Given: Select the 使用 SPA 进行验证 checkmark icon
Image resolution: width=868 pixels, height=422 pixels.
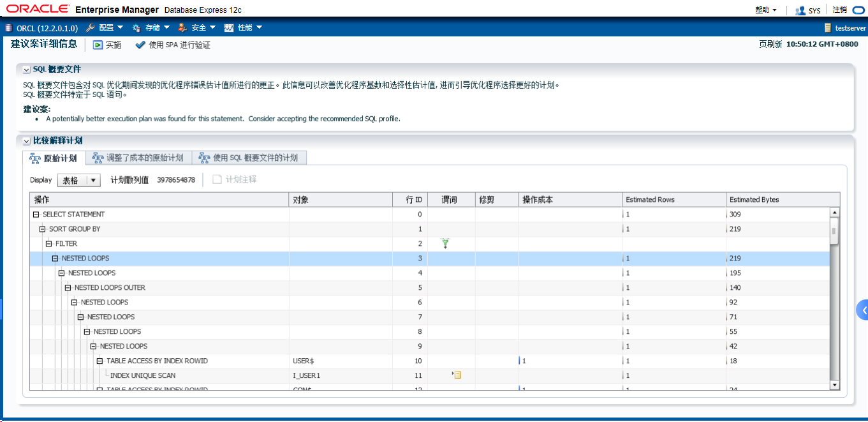Looking at the screenshot, I should 139,45.
